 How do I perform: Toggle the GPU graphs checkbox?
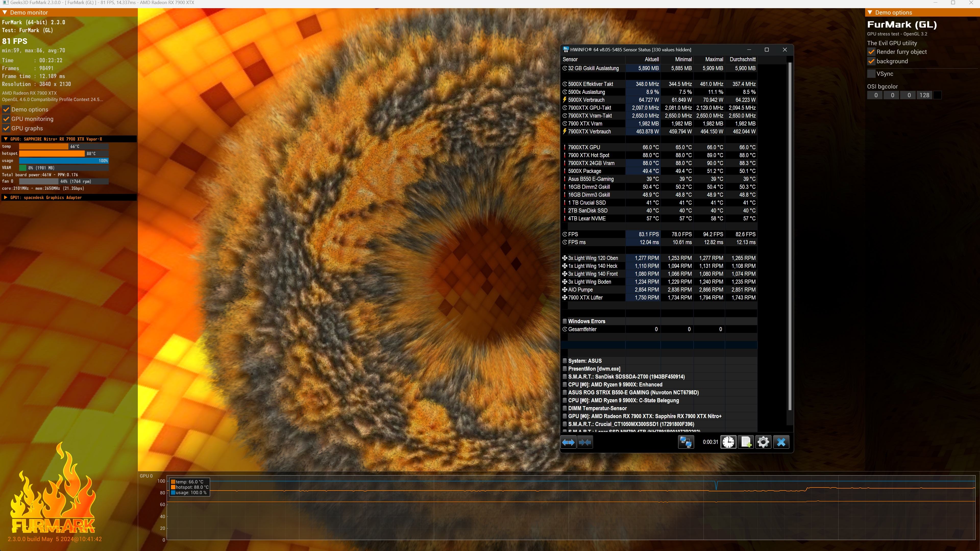click(6, 129)
